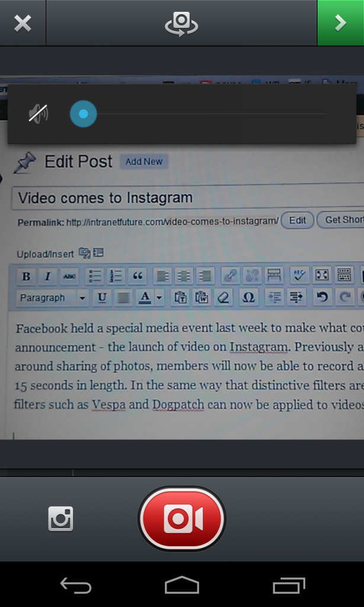Open Android recent apps

coord(289,586)
